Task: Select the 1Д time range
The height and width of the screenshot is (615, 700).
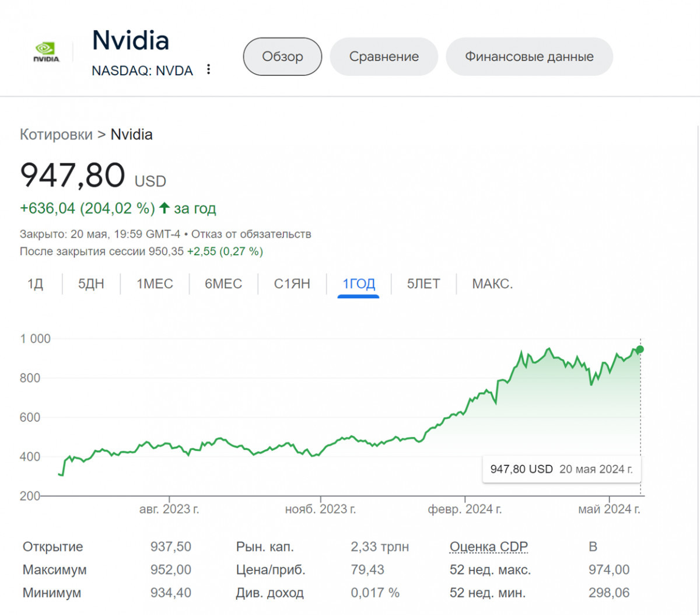Action: pyautogui.click(x=35, y=284)
